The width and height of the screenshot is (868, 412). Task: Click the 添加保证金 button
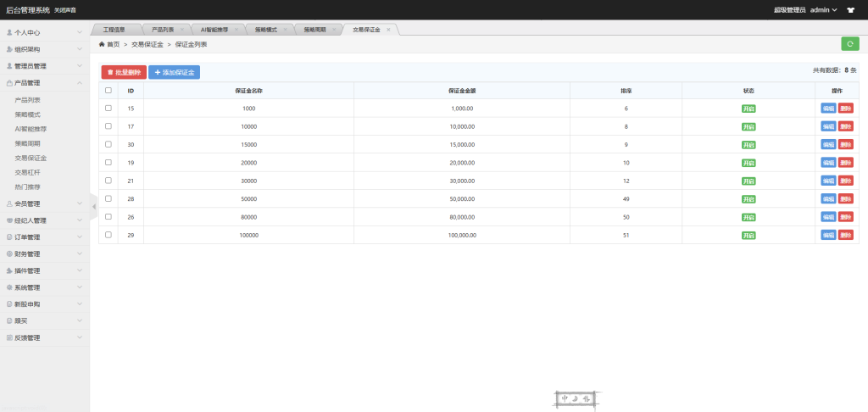(174, 73)
